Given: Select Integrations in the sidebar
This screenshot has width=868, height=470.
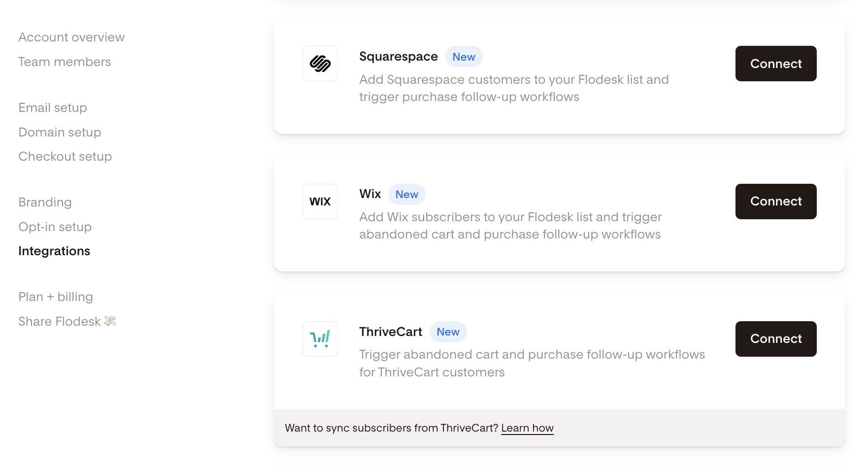Looking at the screenshot, I should [x=54, y=251].
